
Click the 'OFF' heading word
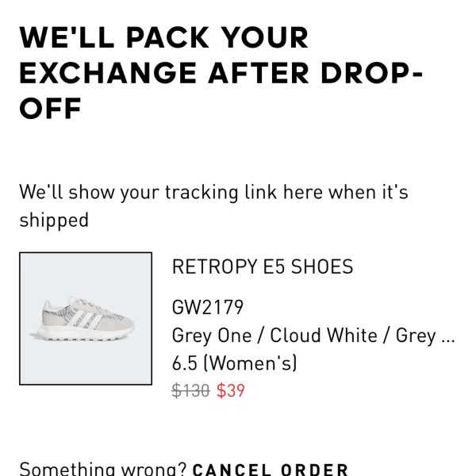tap(51, 109)
